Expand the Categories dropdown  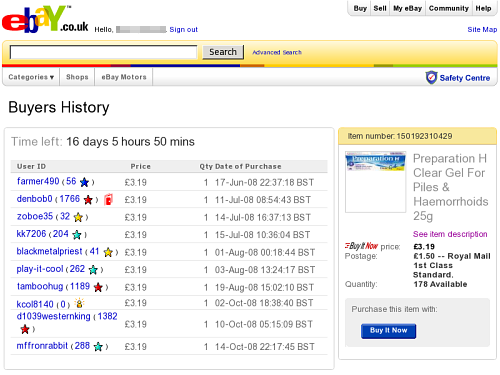click(31, 77)
